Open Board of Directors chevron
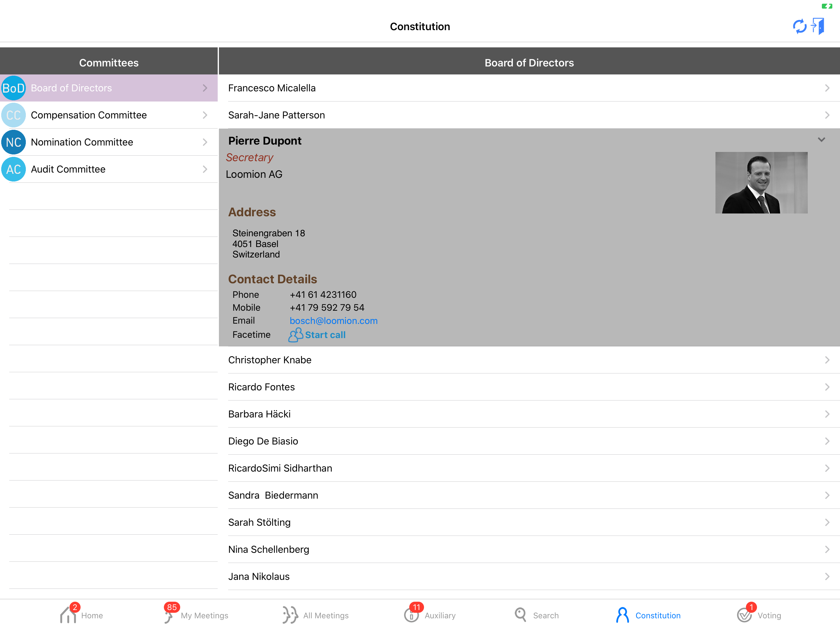Viewport: 840px width, 630px height. coord(205,88)
